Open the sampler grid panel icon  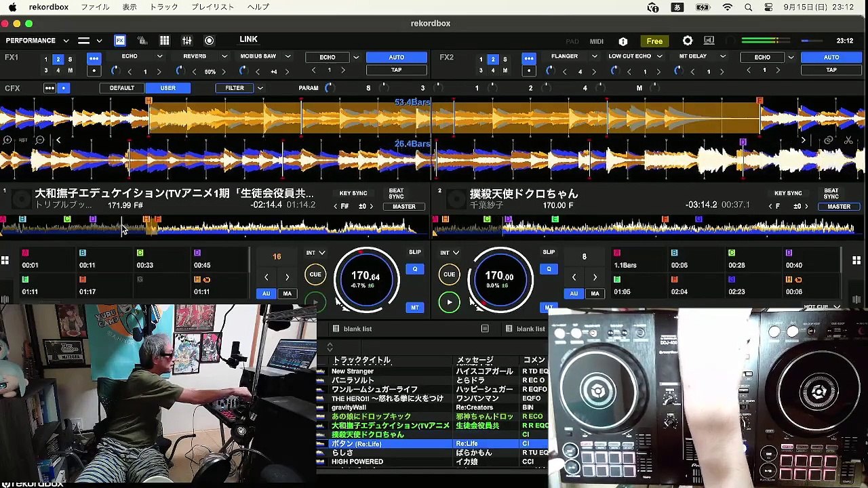click(164, 41)
